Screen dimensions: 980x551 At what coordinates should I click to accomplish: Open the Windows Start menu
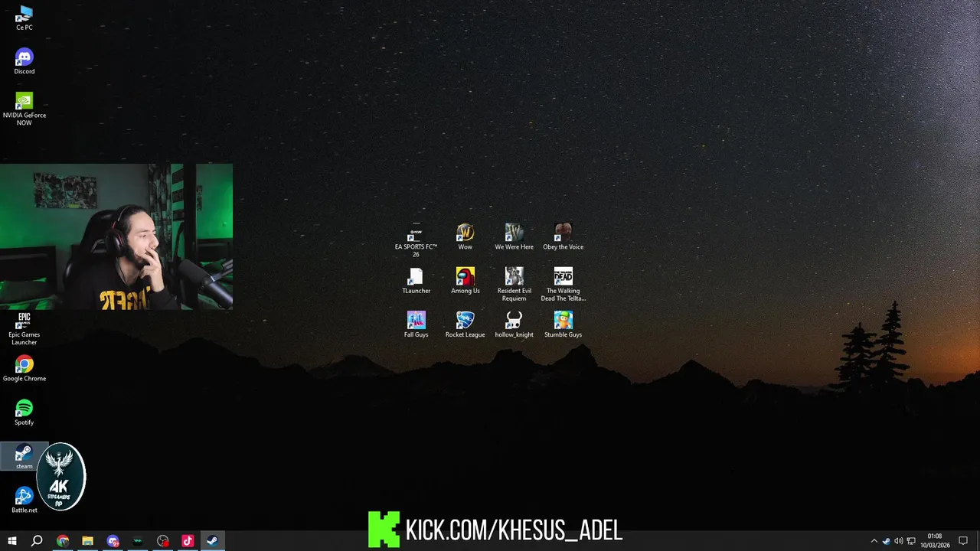[12, 541]
